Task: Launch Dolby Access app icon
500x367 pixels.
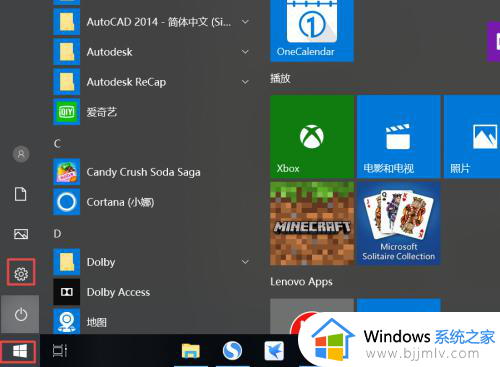Action: (x=67, y=292)
